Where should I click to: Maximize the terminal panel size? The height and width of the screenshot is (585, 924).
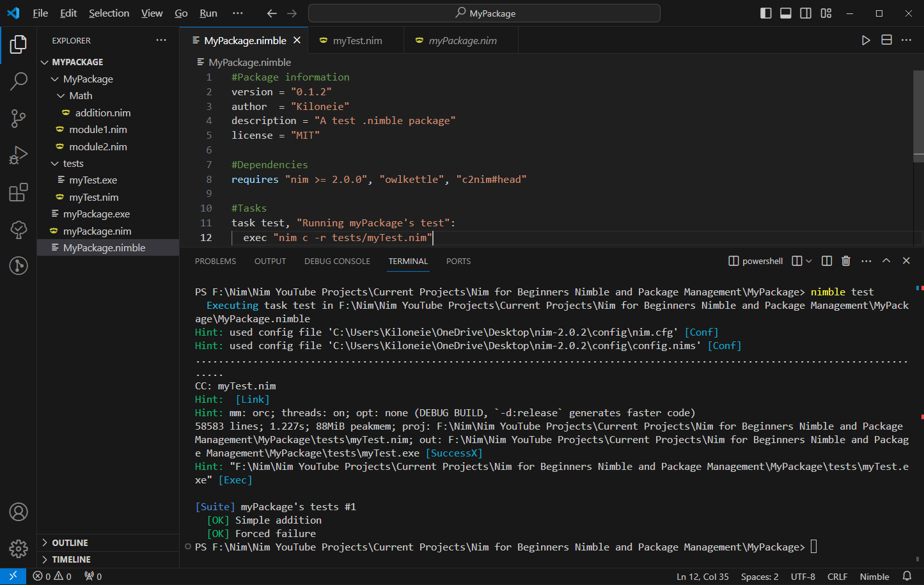coord(886,261)
